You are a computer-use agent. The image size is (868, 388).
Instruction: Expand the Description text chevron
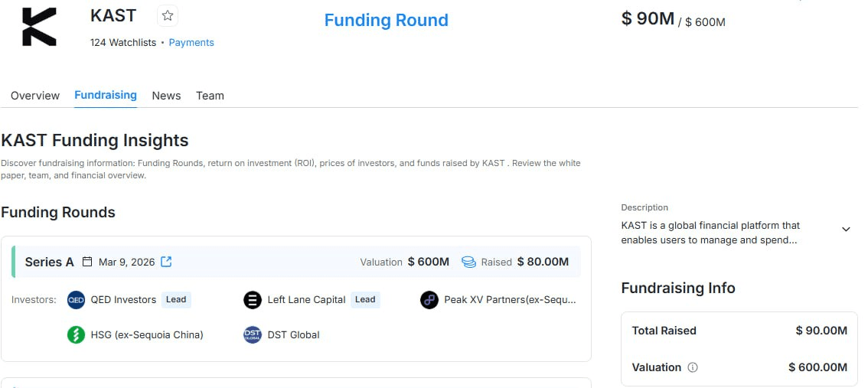(846, 229)
